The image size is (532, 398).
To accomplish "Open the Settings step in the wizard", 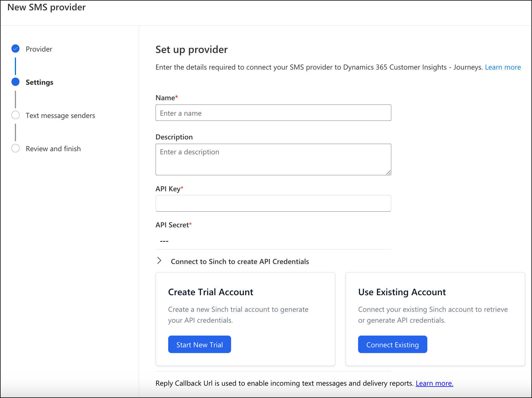I will pos(39,82).
